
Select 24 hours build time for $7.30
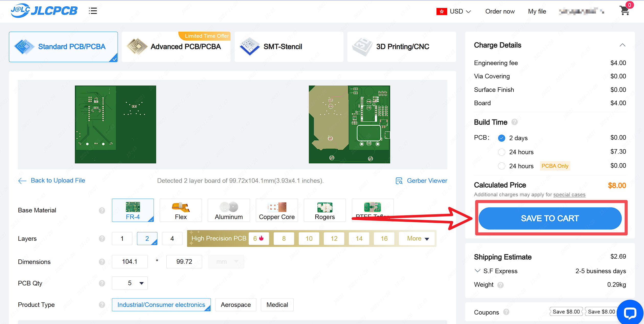coord(502,152)
